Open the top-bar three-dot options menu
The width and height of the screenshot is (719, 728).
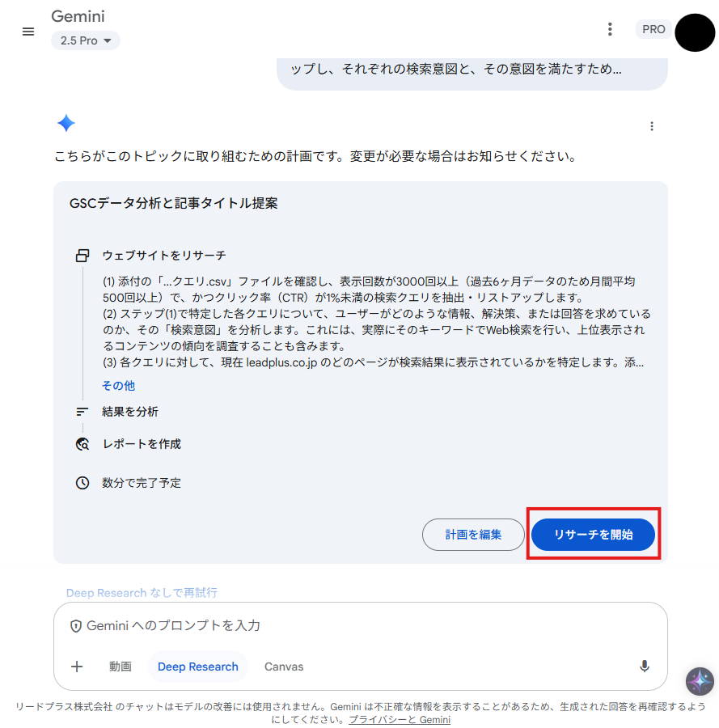tap(610, 29)
